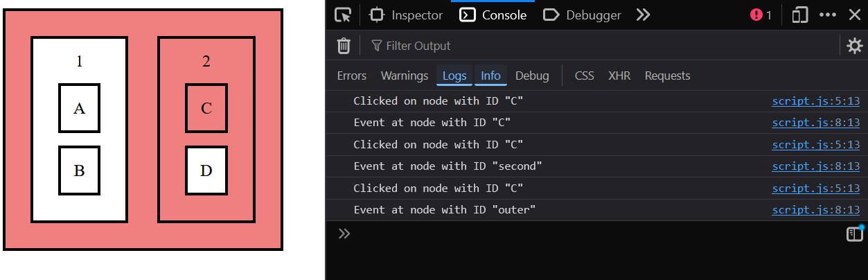Toggle the Errors filter
The height and width of the screenshot is (280, 868).
point(351,76)
